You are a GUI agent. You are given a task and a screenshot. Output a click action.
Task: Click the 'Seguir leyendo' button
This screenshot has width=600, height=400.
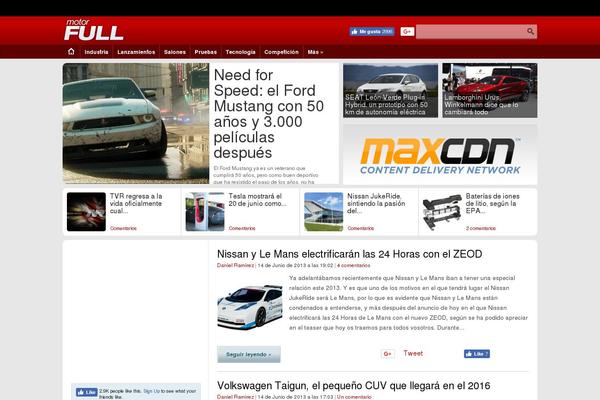point(249,354)
